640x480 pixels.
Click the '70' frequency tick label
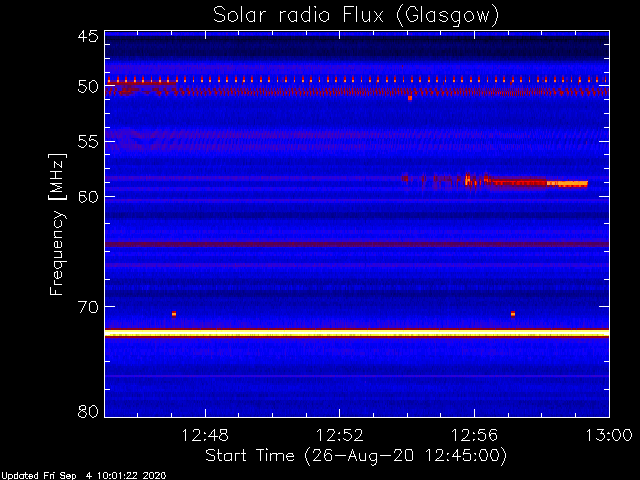[88, 307]
